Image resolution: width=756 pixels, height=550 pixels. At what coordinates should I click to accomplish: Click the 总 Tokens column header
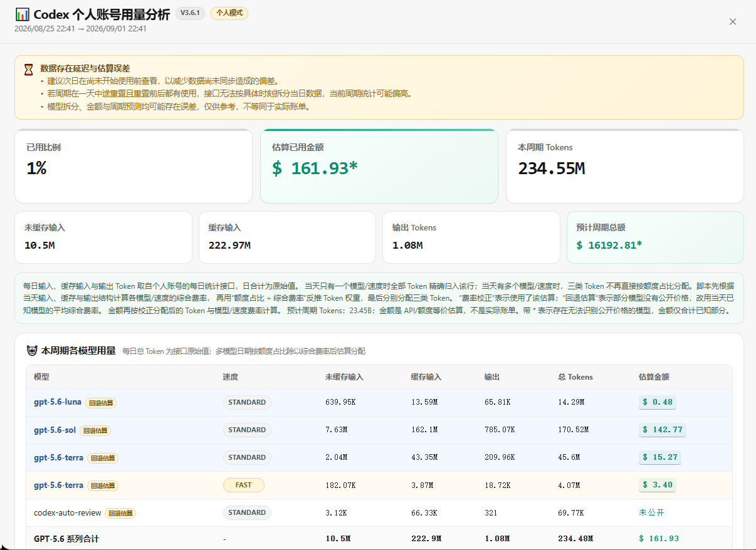click(575, 377)
